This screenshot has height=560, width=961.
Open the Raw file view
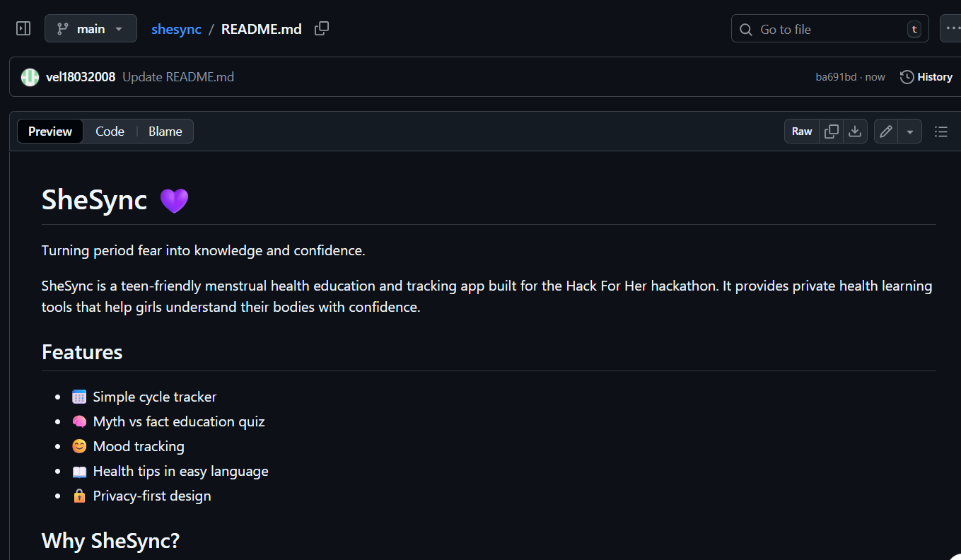[802, 132]
